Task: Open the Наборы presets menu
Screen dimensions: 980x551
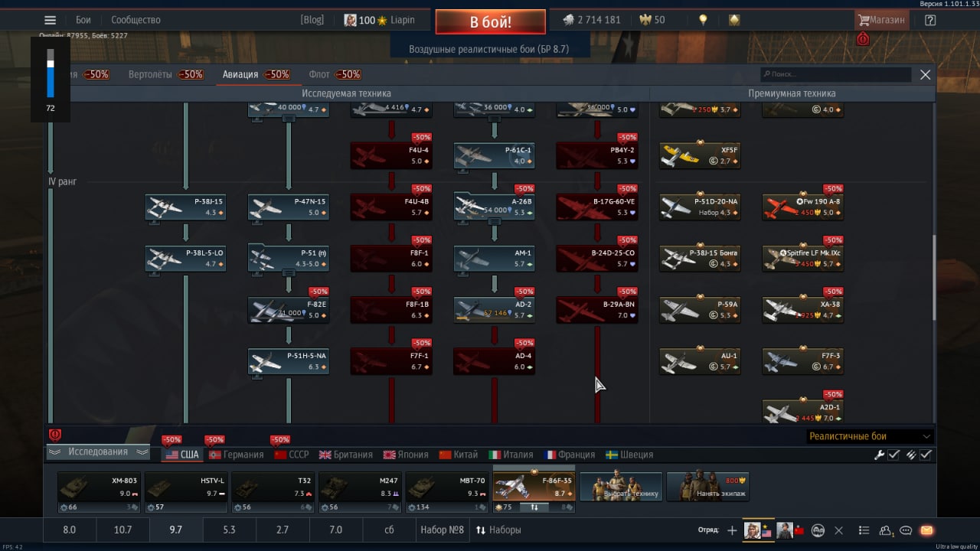Action: click(x=498, y=530)
